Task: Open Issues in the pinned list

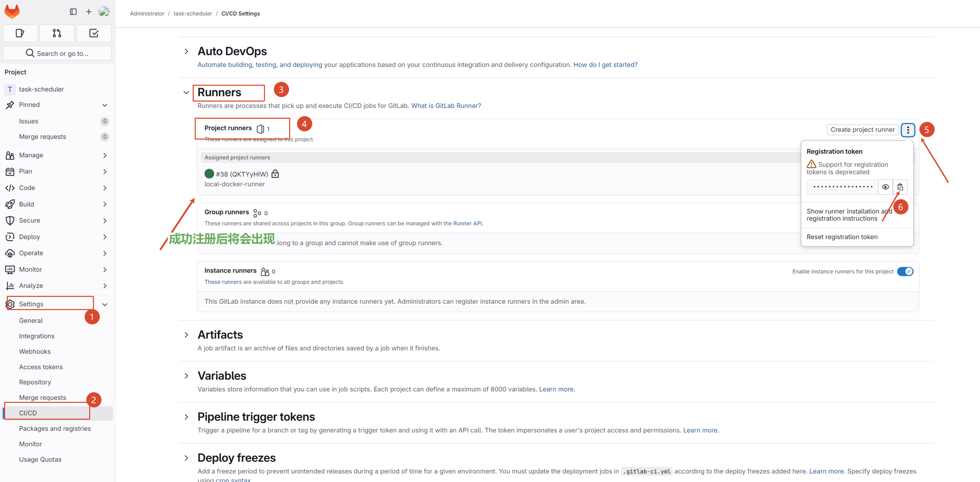Action: click(28, 121)
